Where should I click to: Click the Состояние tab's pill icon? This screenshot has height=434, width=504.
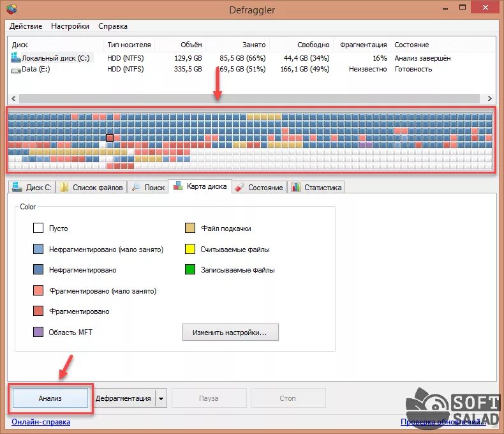(239, 187)
